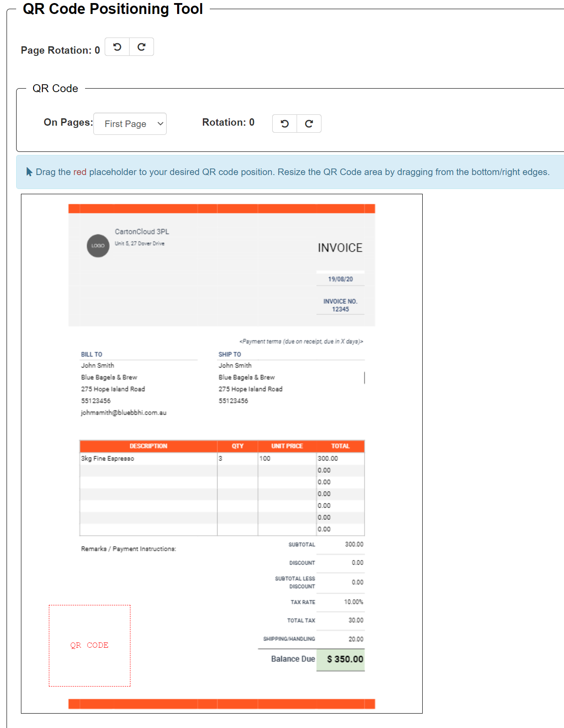
Task: Click the Page Rotation: 0 label
Action: (x=61, y=50)
